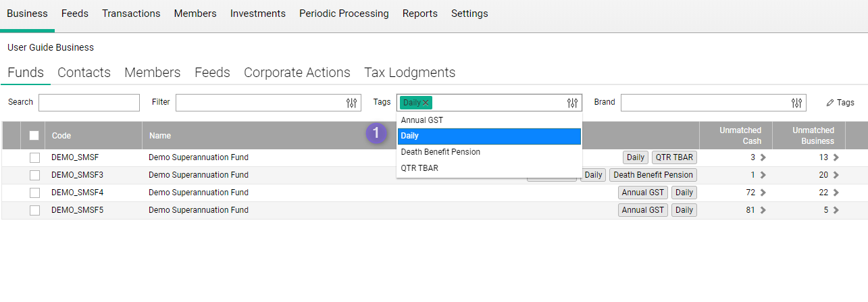Click Death Benefit Pension tag on DEMO_SMSF3
This screenshot has width=868, height=302.
click(653, 175)
